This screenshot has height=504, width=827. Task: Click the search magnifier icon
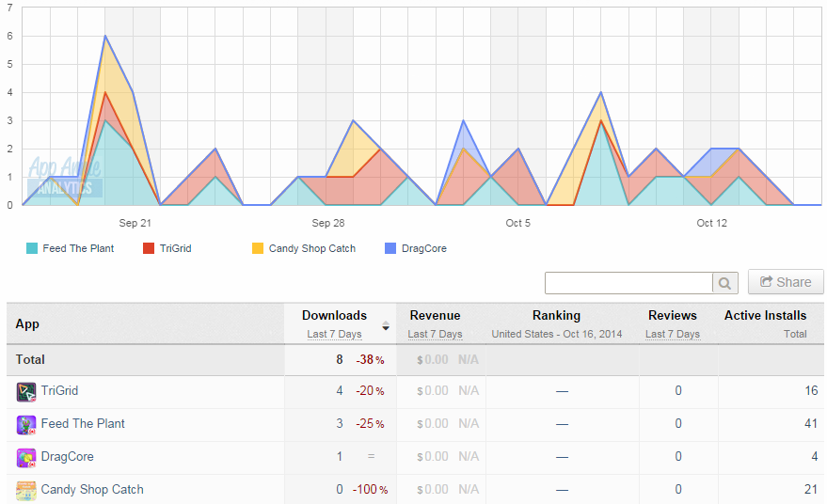coord(724,283)
